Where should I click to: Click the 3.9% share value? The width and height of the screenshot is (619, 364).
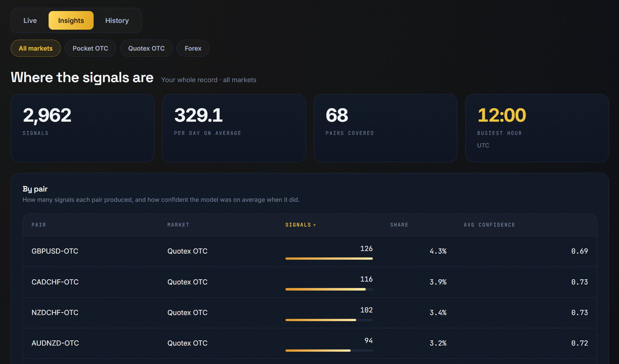point(438,282)
